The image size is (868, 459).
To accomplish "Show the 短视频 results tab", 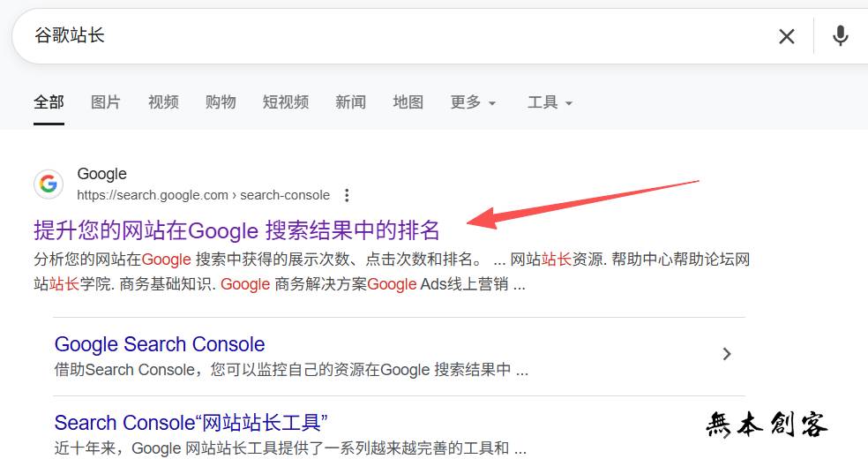I will pos(286,102).
